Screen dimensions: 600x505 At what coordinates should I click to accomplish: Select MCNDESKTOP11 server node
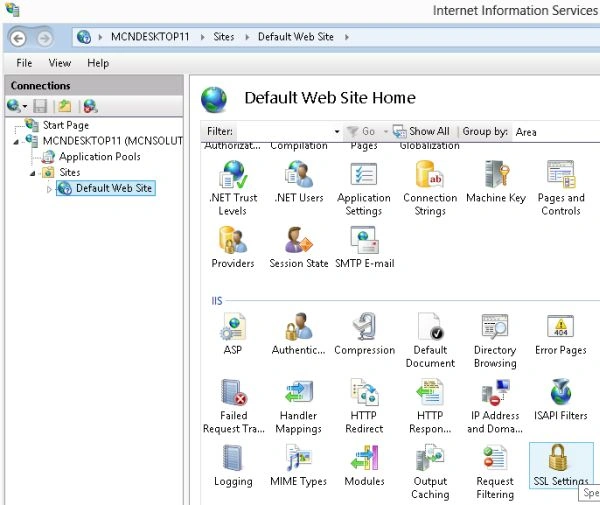pyautogui.click(x=113, y=141)
